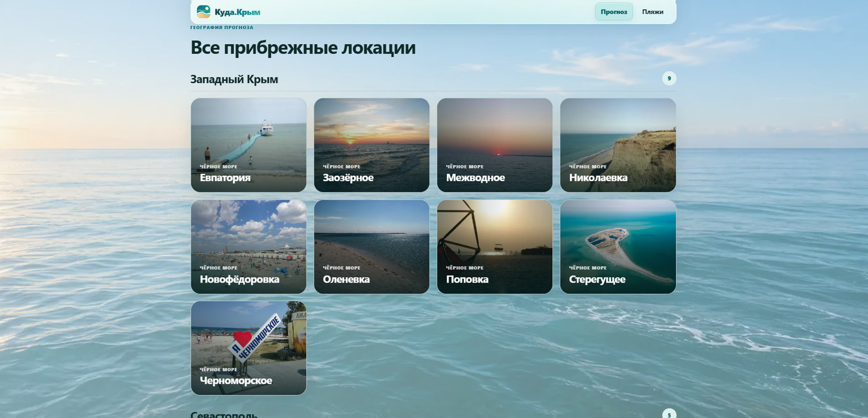
Task: Open the Черноморское location card
Action: point(249,348)
